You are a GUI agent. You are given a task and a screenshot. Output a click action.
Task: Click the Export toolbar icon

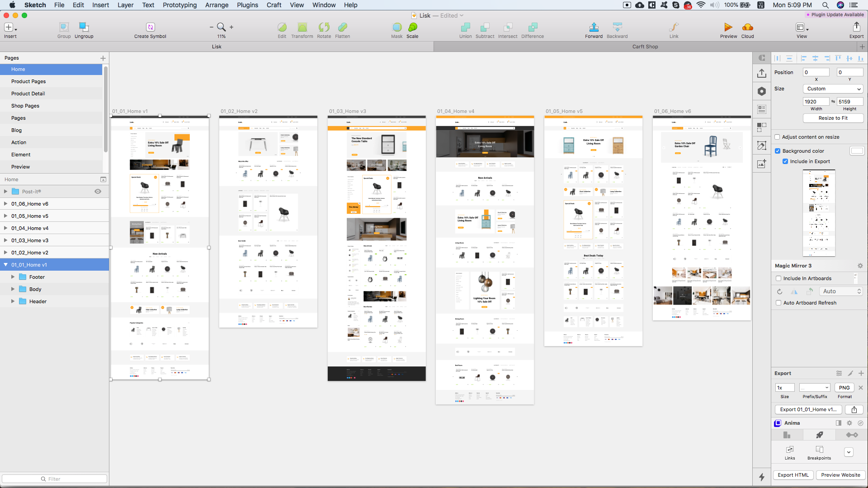pyautogui.click(x=856, y=30)
